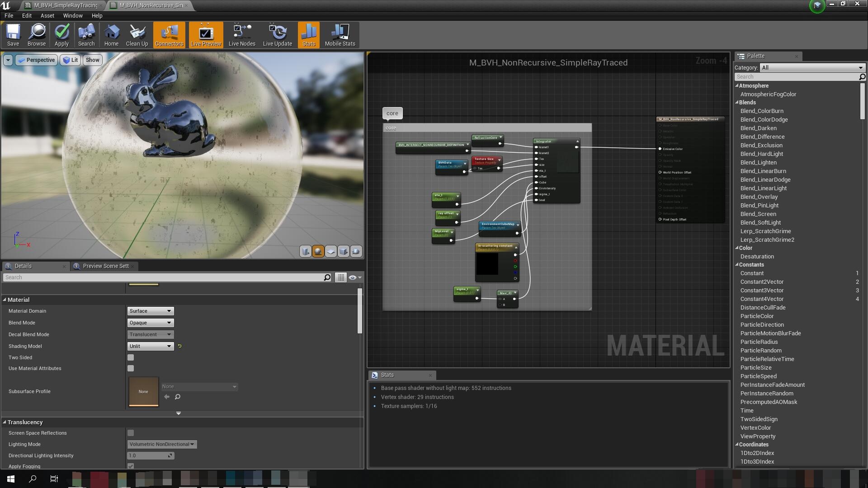The width and height of the screenshot is (868, 488).
Task: Open the Window menu
Action: pyautogui.click(x=73, y=15)
